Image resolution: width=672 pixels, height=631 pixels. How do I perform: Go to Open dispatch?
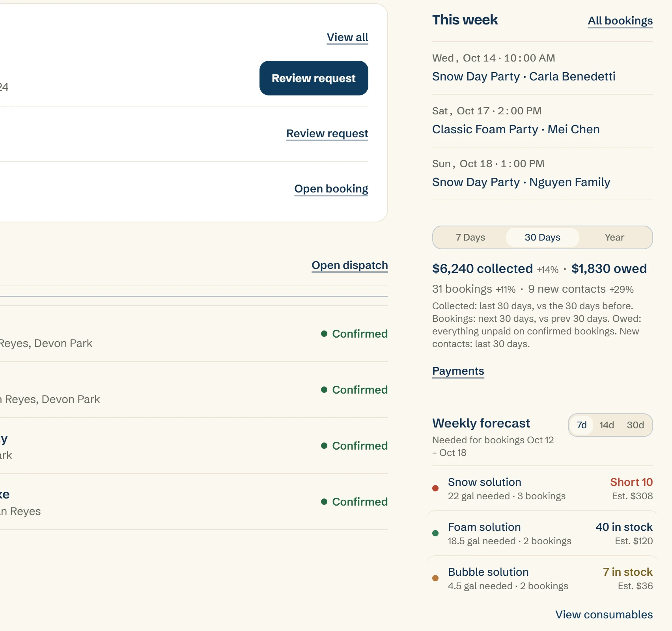click(x=349, y=265)
